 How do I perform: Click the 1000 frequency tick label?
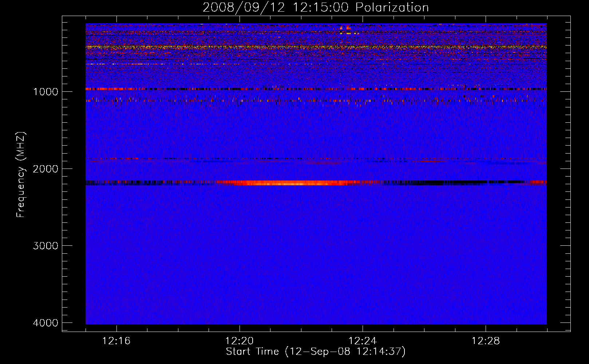click(46, 91)
